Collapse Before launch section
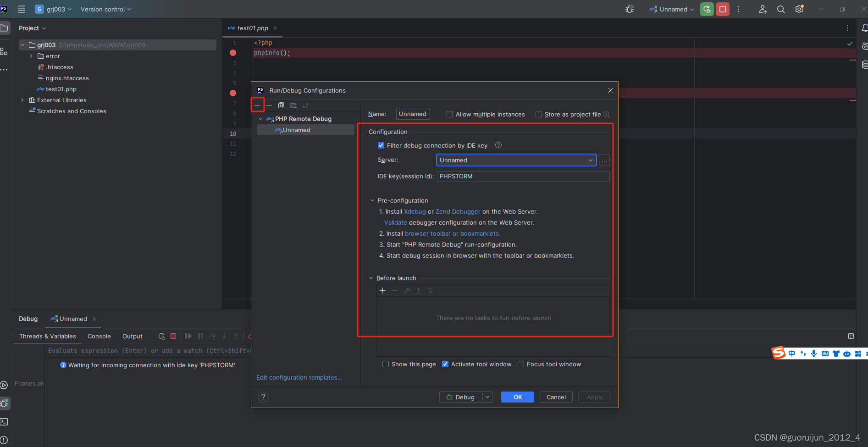868x447 pixels. coord(371,278)
